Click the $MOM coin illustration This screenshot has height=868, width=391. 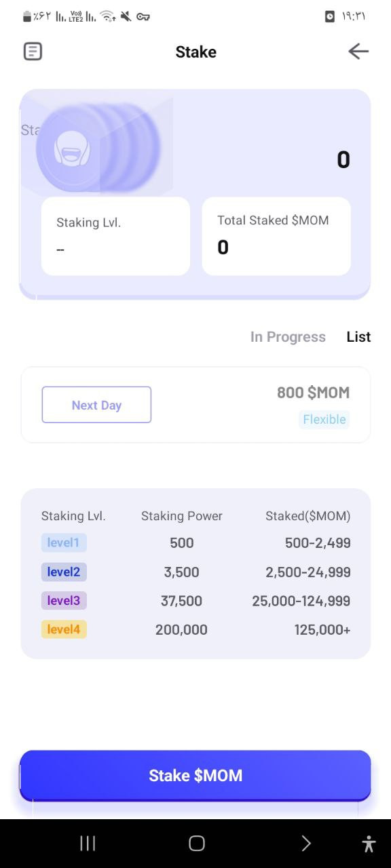click(x=98, y=147)
